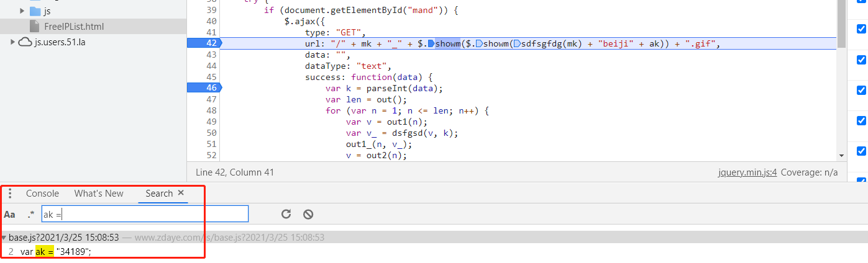Click the editor scrollbar down arrow
The image size is (868, 263).
pos(841,155)
